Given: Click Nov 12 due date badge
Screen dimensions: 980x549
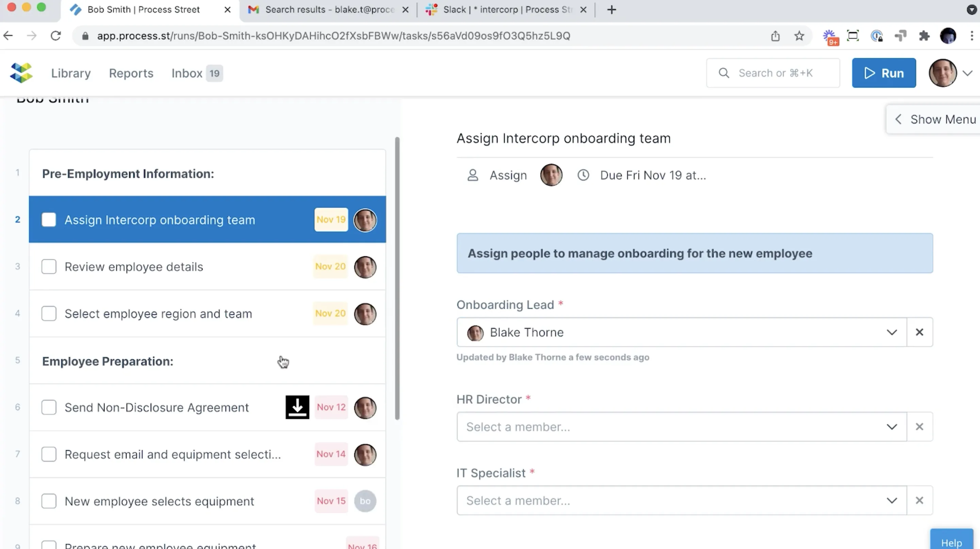Looking at the screenshot, I should coord(331,407).
